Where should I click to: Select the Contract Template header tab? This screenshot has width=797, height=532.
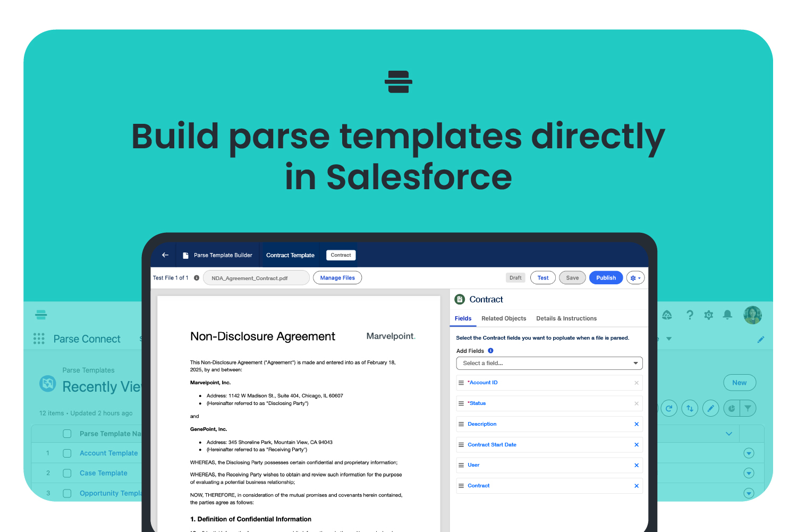tap(290, 255)
